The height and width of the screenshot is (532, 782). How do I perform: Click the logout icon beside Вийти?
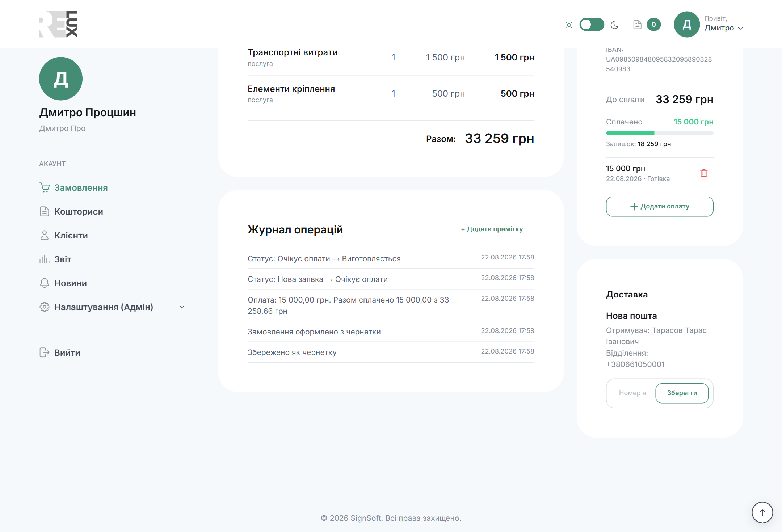tap(44, 352)
